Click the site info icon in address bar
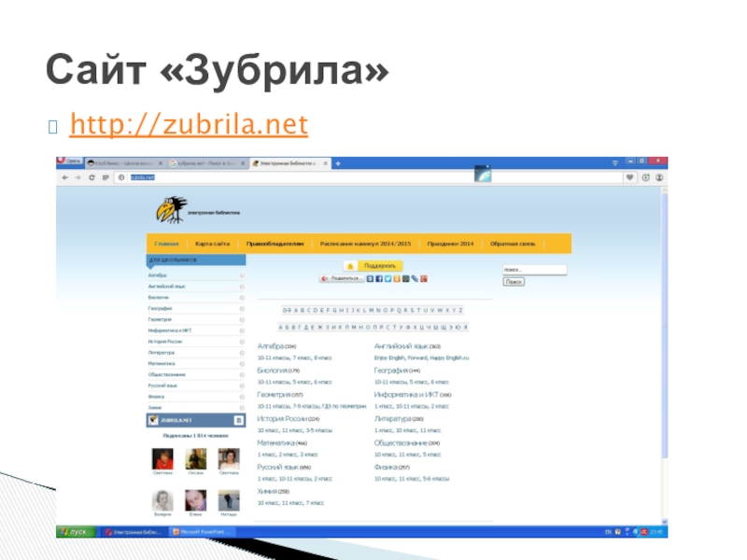The width and height of the screenshot is (747, 560). [x=121, y=177]
